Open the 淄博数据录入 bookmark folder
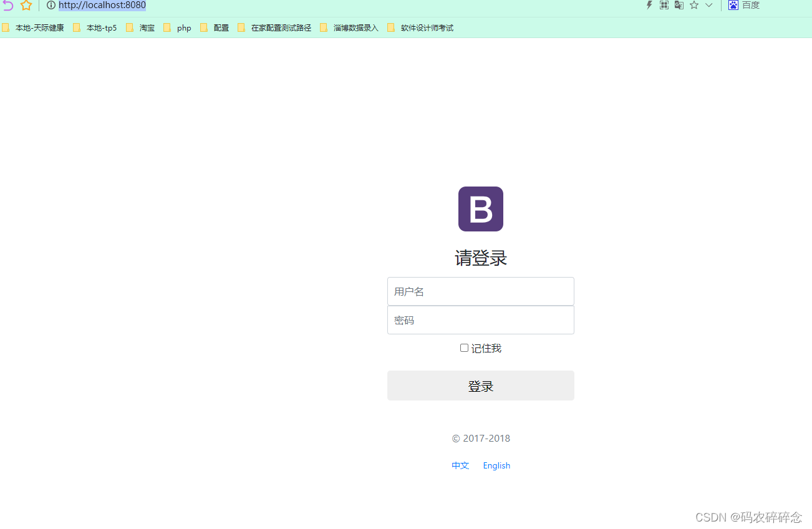This screenshot has height=529, width=812. coord(350,28)
